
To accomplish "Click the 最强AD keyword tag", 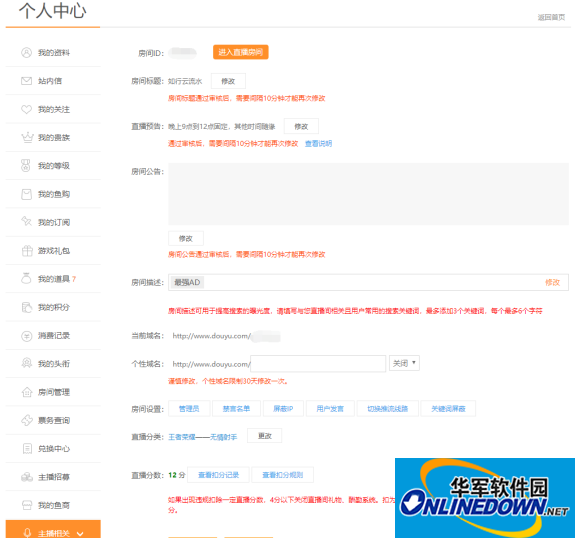I will [x=187, y=282].
